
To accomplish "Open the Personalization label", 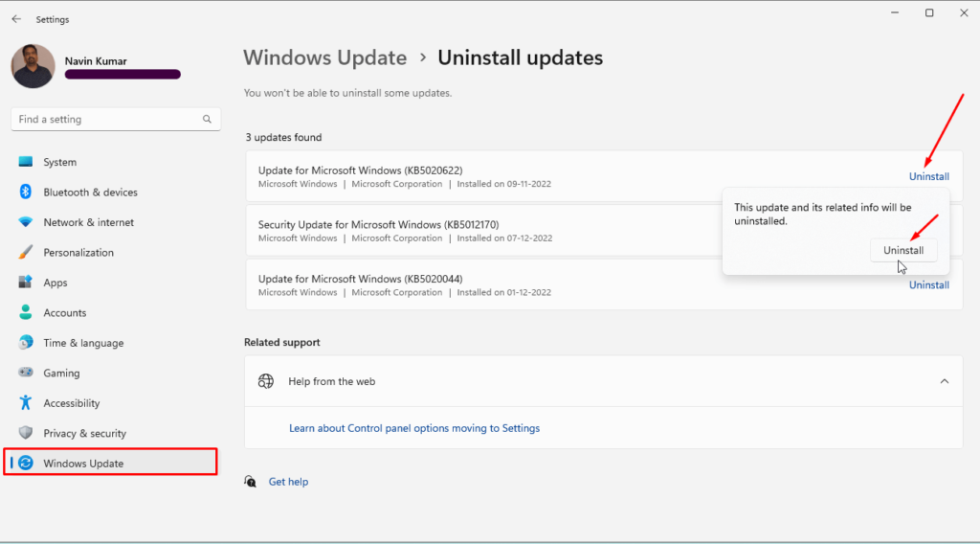I will tap(78, 253).
